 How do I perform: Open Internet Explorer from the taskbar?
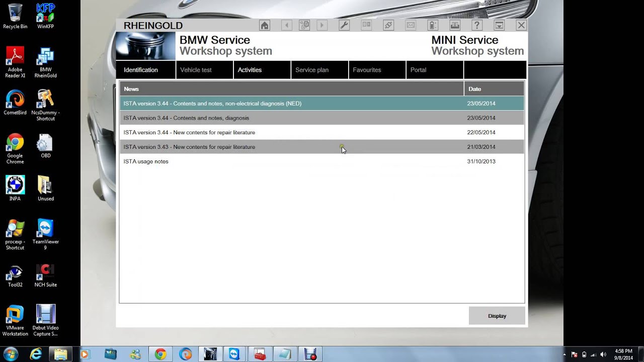click(36, 354)
